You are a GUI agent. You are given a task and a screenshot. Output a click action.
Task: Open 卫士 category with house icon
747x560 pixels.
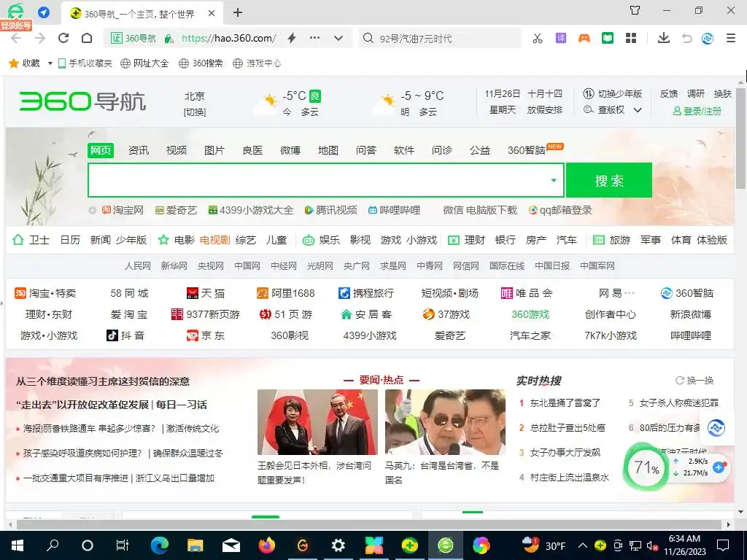click(31, 239)
